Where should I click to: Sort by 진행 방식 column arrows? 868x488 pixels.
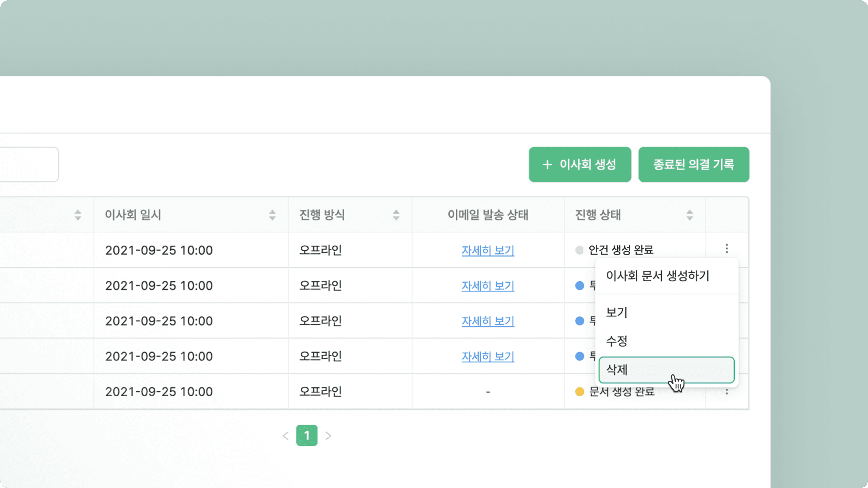(396, 215)
